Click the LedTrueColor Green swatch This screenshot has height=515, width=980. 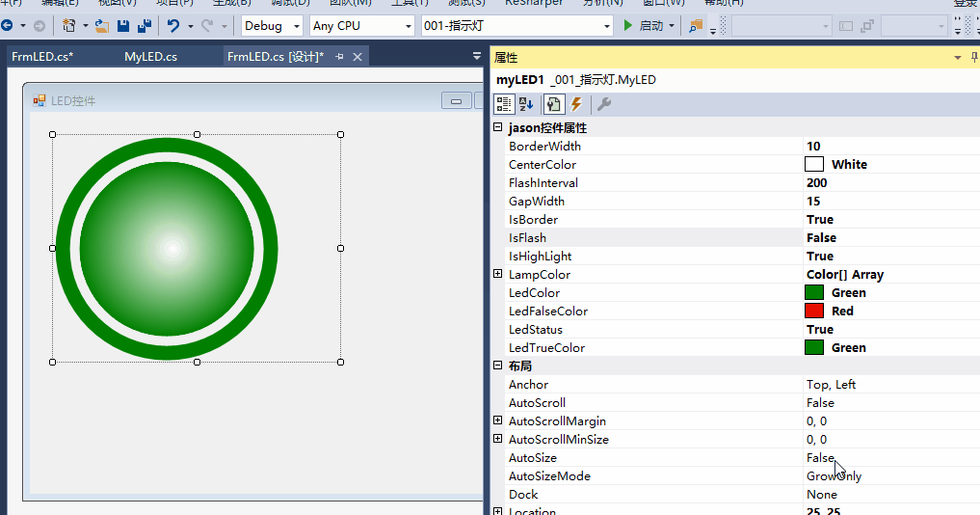click(813, 347)
